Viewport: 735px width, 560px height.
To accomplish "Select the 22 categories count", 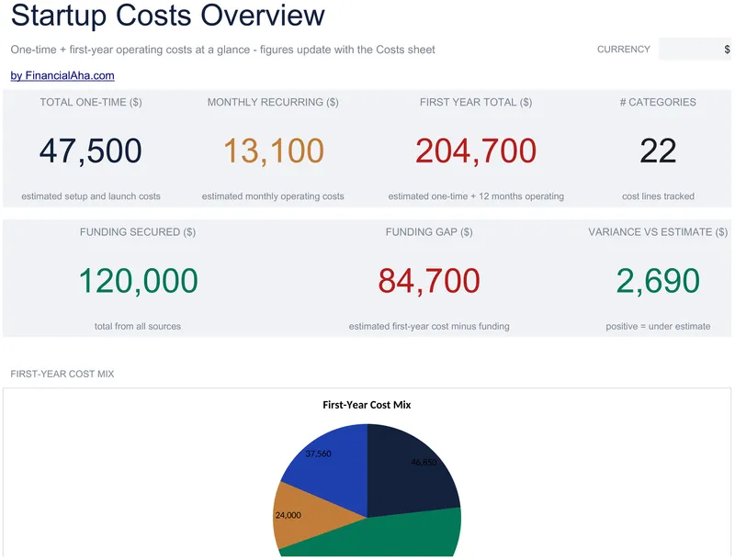I will point(658,151).
